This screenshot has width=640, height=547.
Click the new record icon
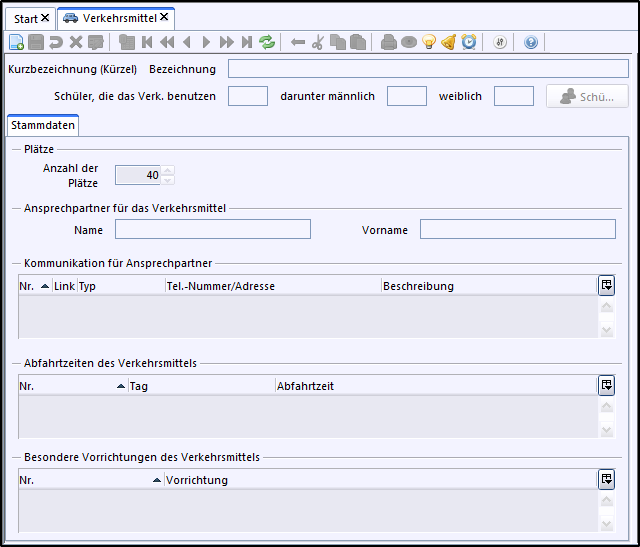tap(16, 42)
